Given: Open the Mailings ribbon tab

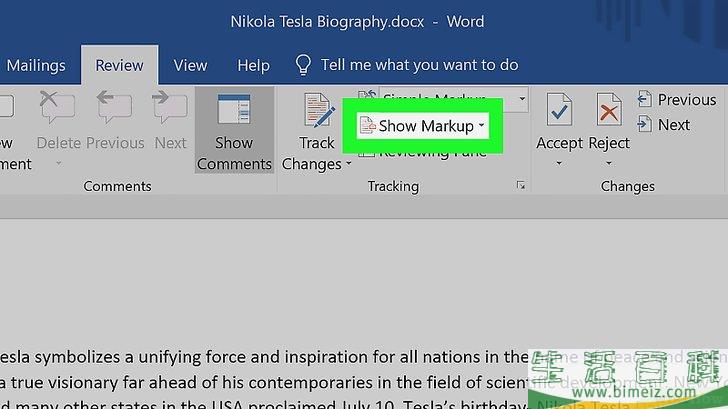Looking at the screenshot, I should (35, 65).
